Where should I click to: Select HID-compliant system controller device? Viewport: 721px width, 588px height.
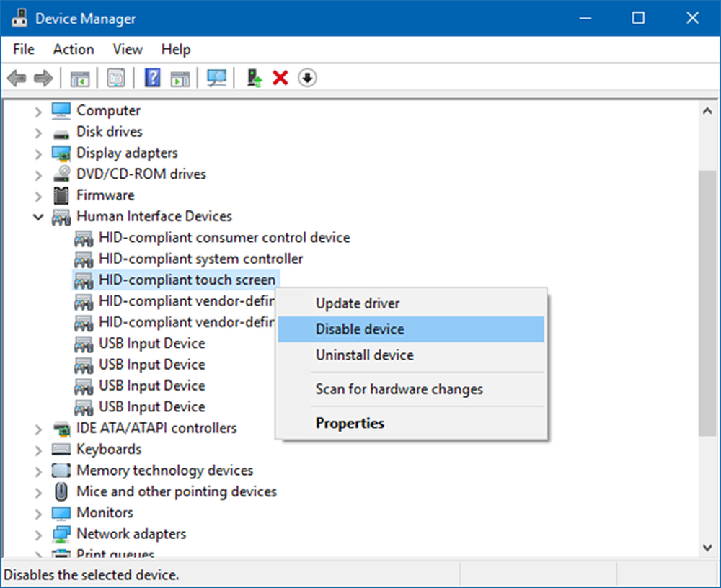coord(200,259)
